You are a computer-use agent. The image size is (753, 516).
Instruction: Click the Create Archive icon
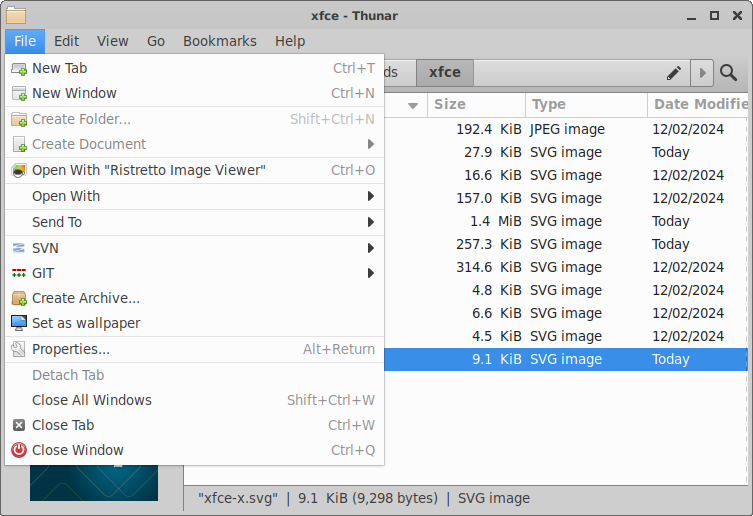[x=19, y=298]
